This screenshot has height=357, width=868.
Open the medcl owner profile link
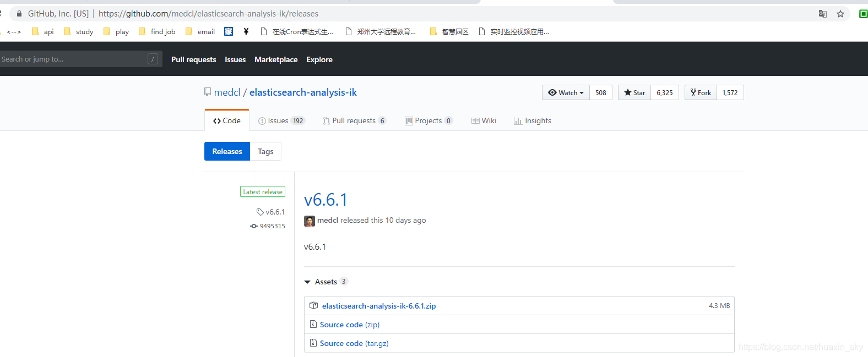click(227, 92)
